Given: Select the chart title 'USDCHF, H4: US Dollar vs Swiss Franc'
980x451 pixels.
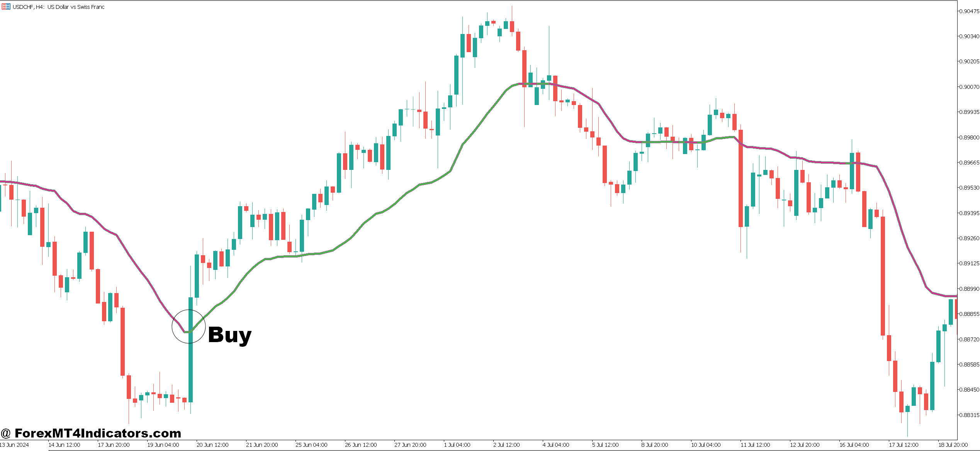Looking at the screenshot, I should pyautogui.click(x=58, y=7).
